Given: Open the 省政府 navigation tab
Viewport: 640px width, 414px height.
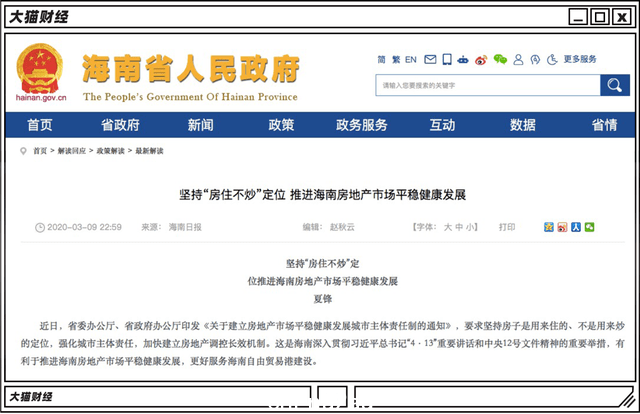Looking at the screenshot, I should point(120,125).
